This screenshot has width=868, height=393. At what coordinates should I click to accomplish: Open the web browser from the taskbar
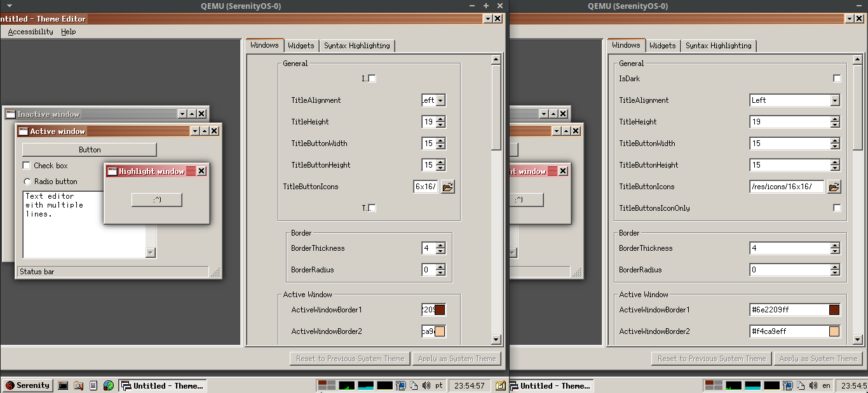(108, 385)
